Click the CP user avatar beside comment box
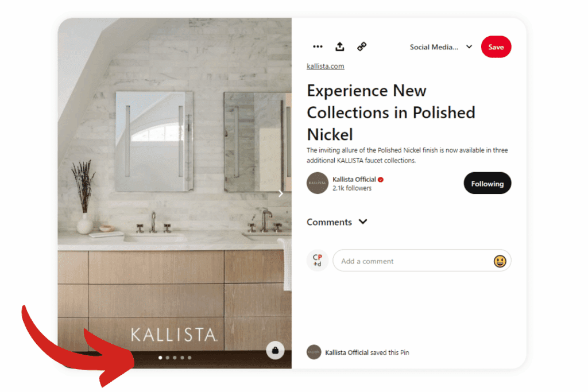Screen dimensions: 588x392 [317, 260]
